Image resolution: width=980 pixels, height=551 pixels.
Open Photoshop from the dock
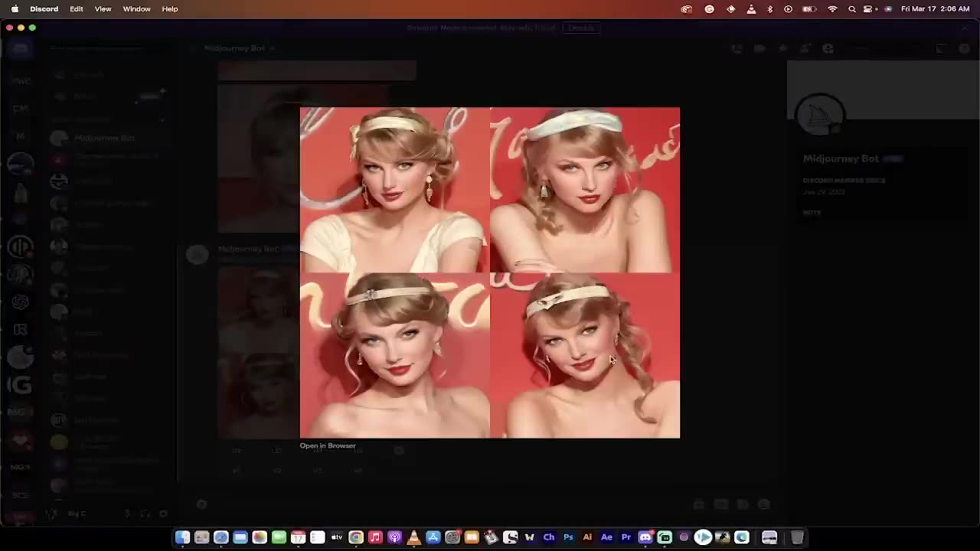point(568,537)
